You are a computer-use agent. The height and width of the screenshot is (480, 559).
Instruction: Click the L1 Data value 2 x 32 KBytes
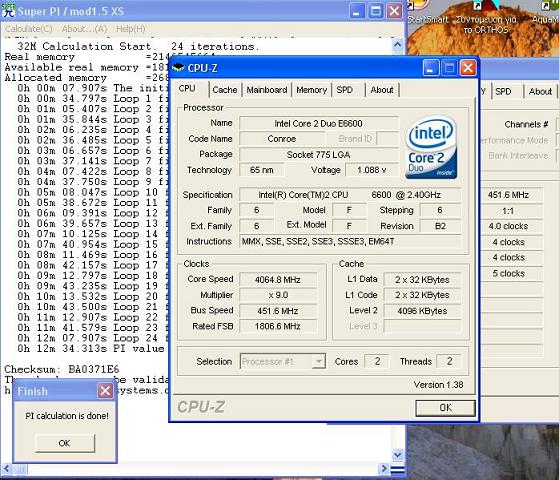[x=422, y=280]
